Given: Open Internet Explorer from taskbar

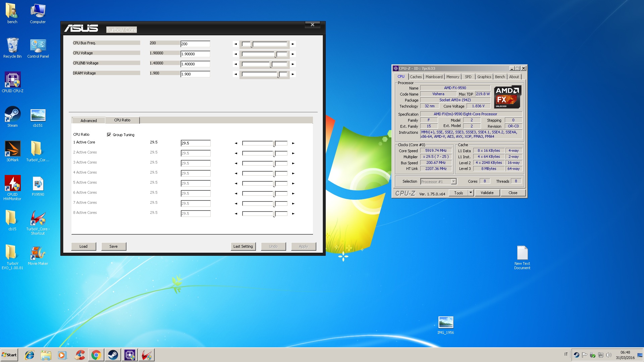Looking at the screenshot, I should coord(30,355).
